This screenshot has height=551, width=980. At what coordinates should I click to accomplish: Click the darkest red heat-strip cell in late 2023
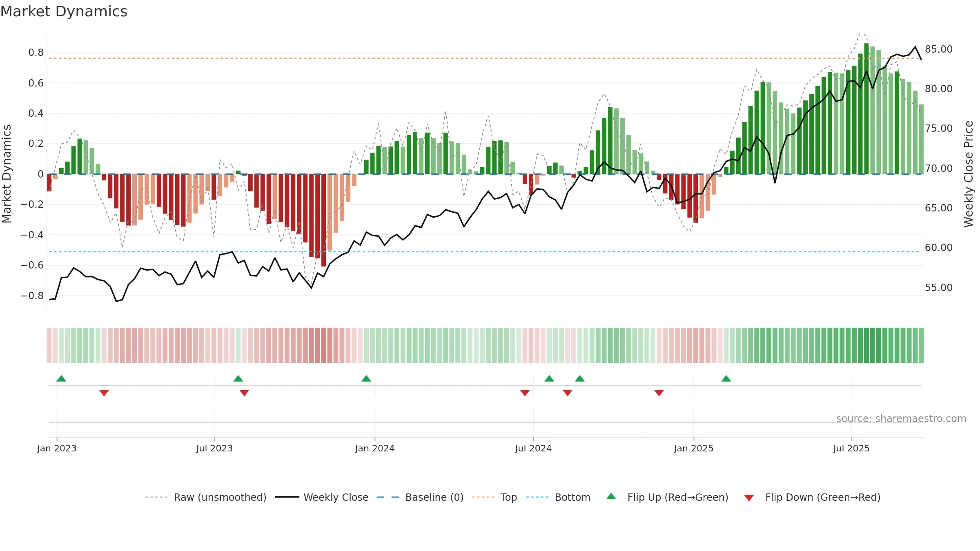pyautogui.click(x=323, y=345)
